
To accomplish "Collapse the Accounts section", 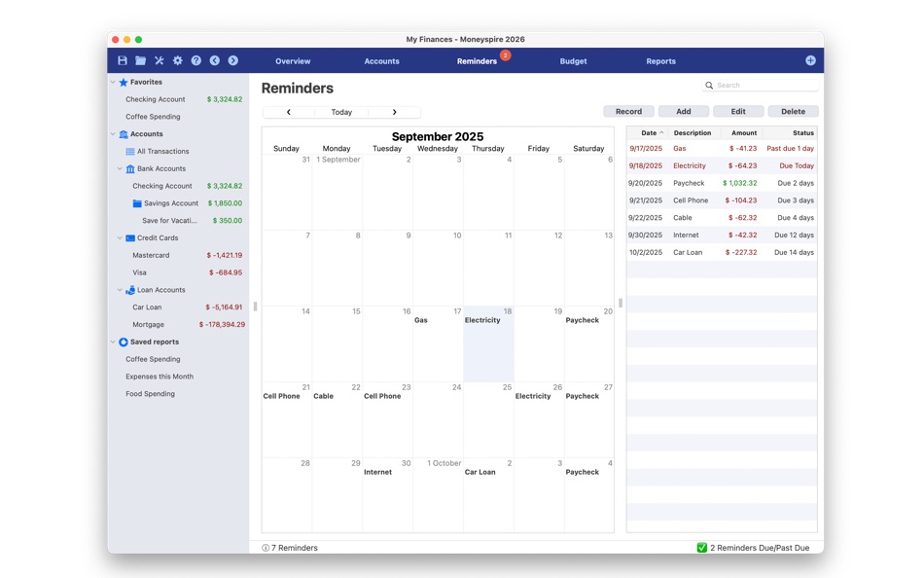I will [x=113, y=134].
